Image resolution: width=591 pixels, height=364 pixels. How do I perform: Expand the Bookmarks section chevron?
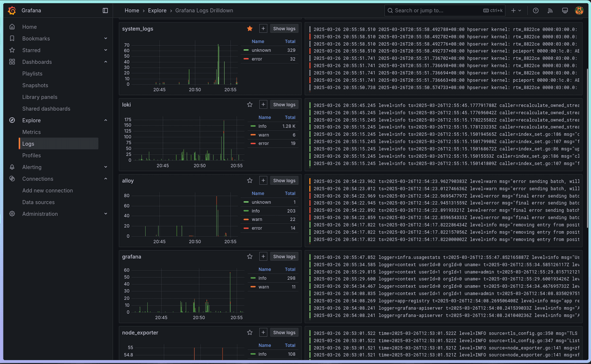[x=105, y=38]
